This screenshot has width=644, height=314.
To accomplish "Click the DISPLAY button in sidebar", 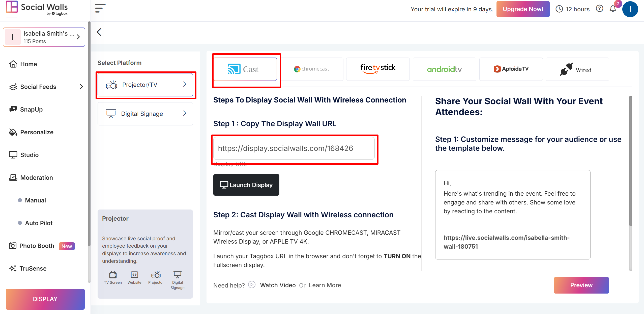I will pos(45,299).
